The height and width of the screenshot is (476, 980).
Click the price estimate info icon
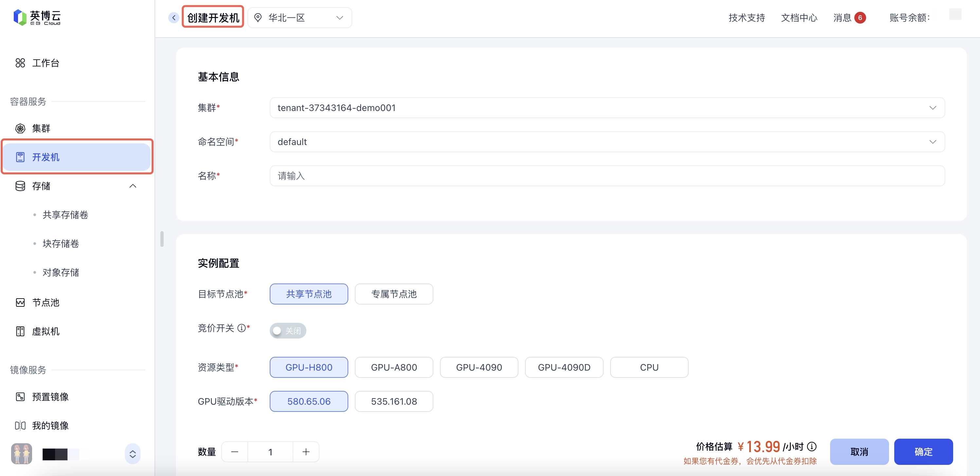[x=811, y=446]
